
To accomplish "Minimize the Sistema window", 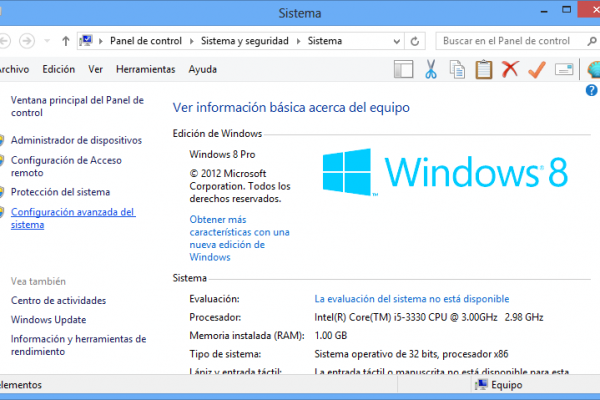I will coord(544,11).
